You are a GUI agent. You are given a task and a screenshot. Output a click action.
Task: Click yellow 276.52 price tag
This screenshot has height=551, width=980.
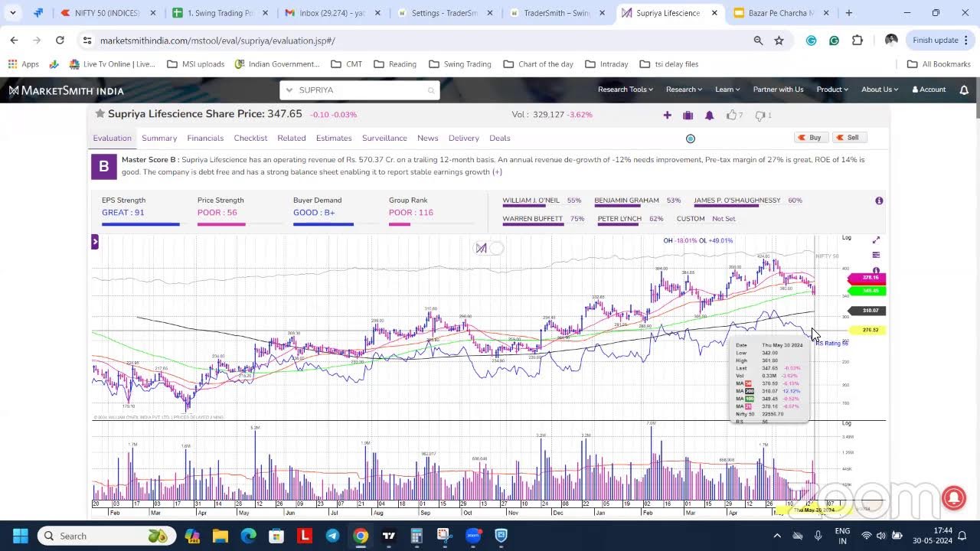(x=868, y=330)
